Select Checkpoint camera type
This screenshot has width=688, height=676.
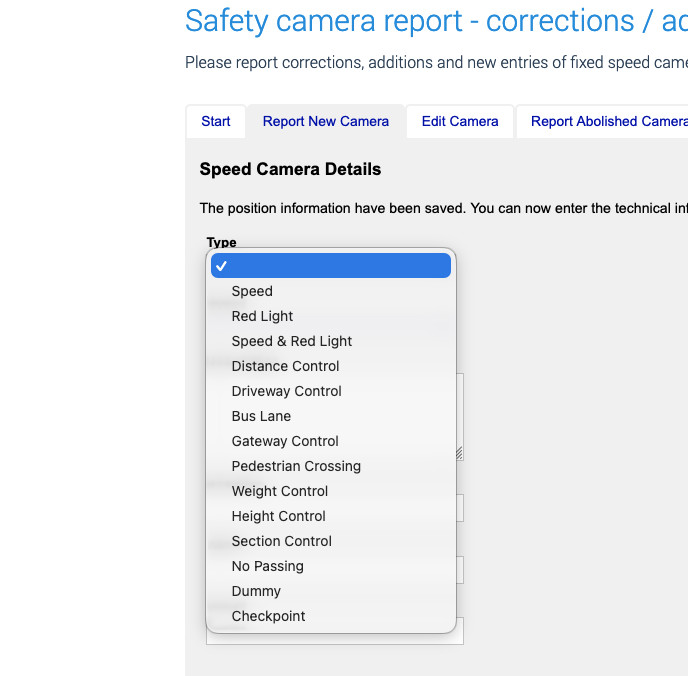(x=268, y=616)
